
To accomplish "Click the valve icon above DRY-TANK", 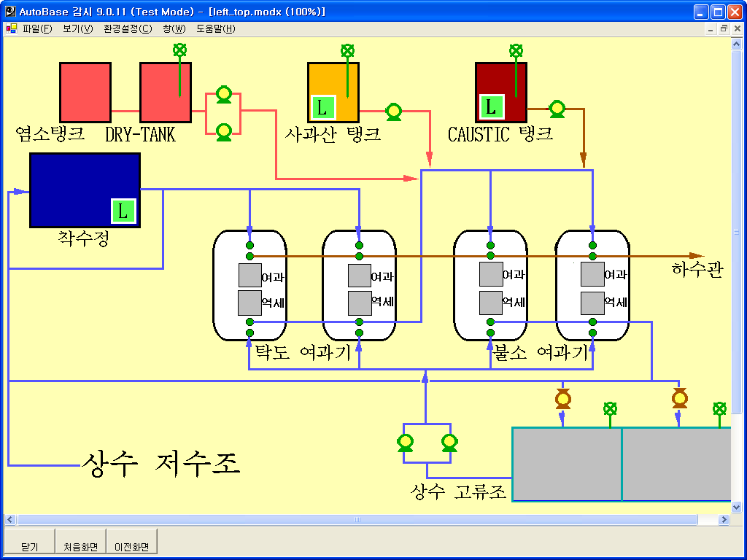I will point(179,50).
